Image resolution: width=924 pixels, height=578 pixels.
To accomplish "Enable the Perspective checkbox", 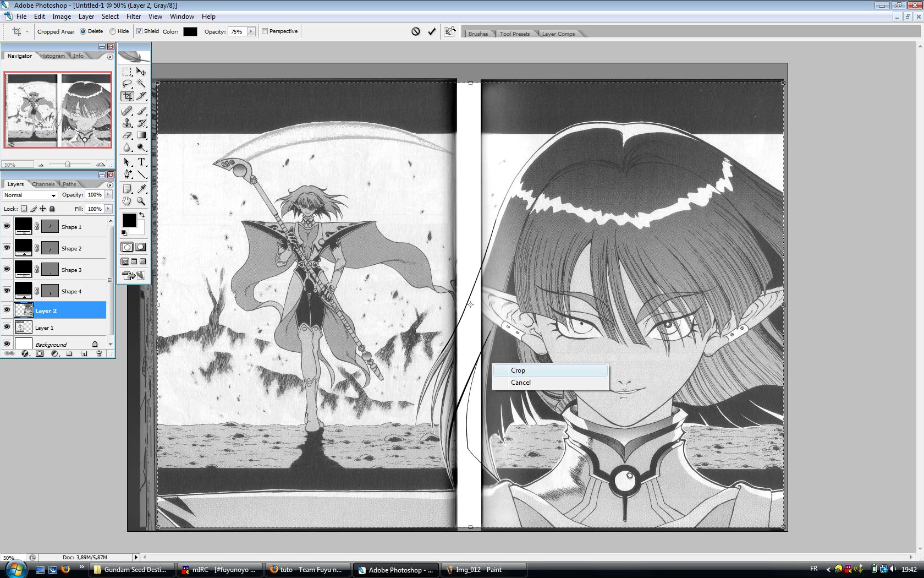I will point(265,31).
